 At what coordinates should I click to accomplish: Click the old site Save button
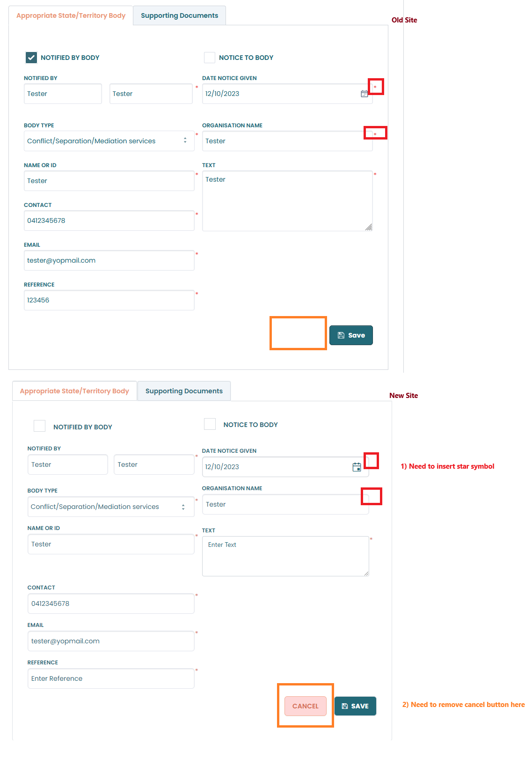(x=351, y=335)
